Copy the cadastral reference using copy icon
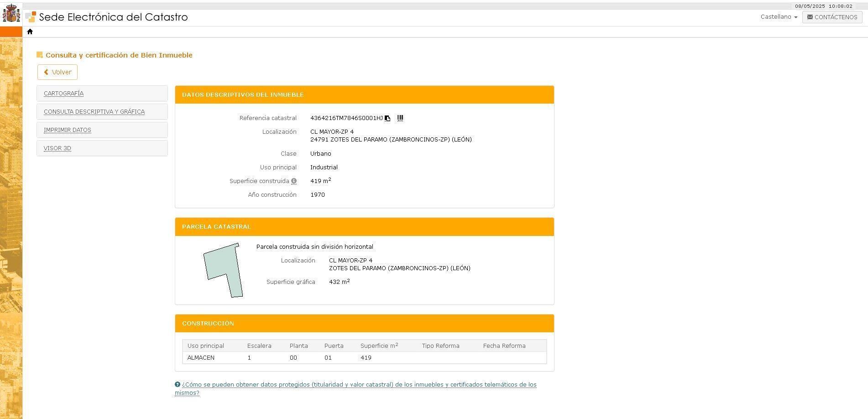The width and height of the screenshot is (868, 419). [x=387, y=118]
